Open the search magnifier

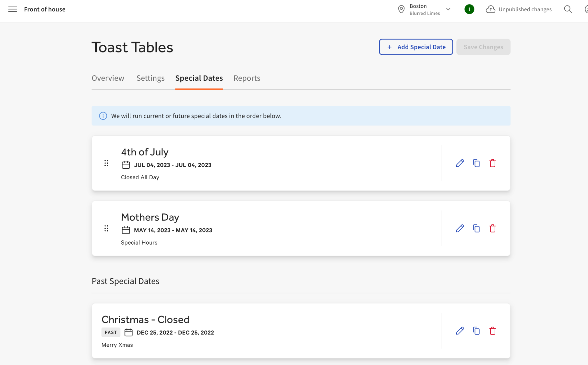[x=568, y=9]
